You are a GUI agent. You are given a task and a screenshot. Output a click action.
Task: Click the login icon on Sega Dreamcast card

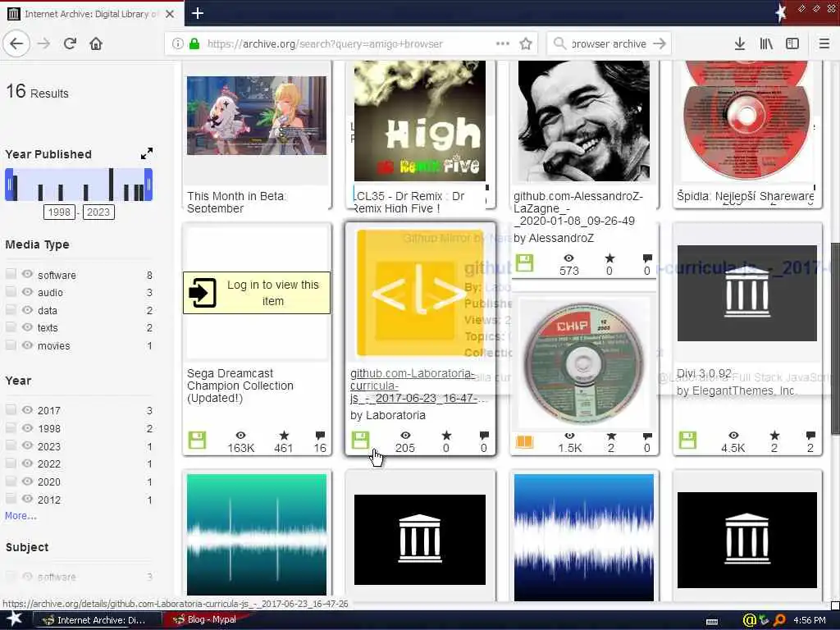pos(202,293)
